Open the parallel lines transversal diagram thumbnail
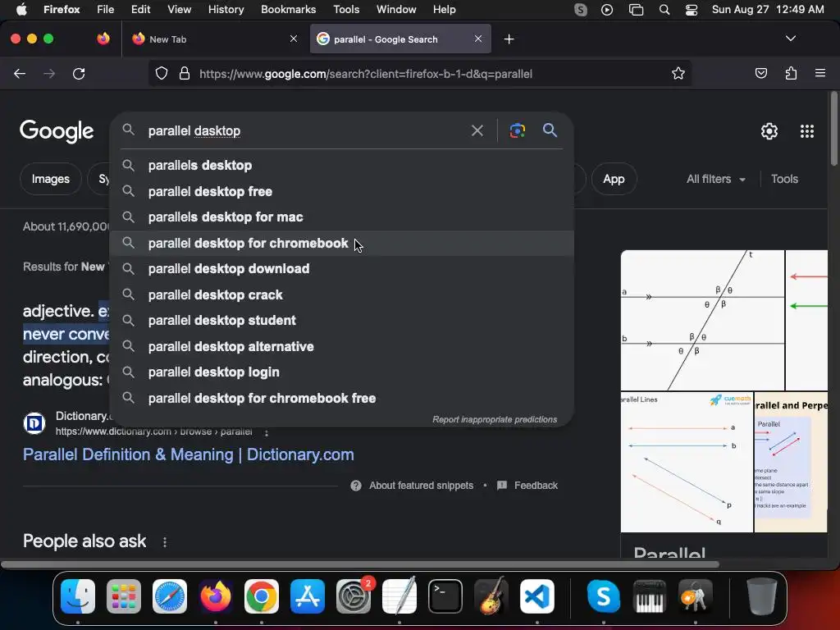Screen dimensions: 840x630 pos(702,320)
